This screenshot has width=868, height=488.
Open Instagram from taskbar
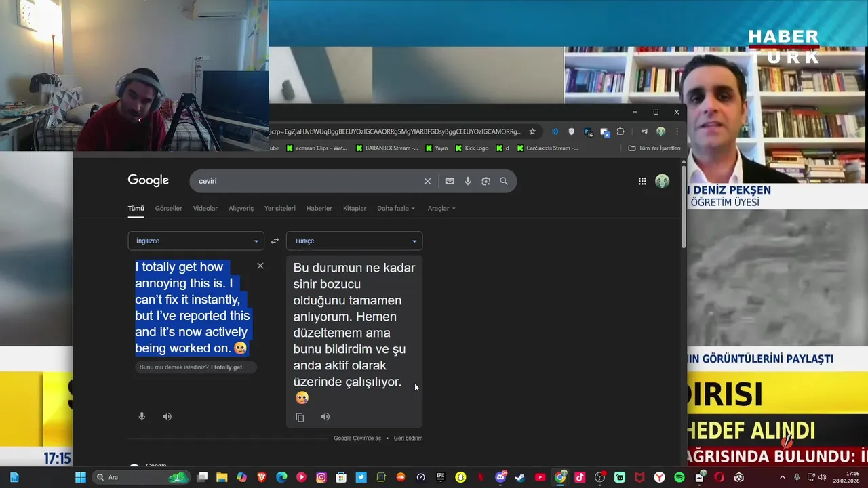(321, 477)
